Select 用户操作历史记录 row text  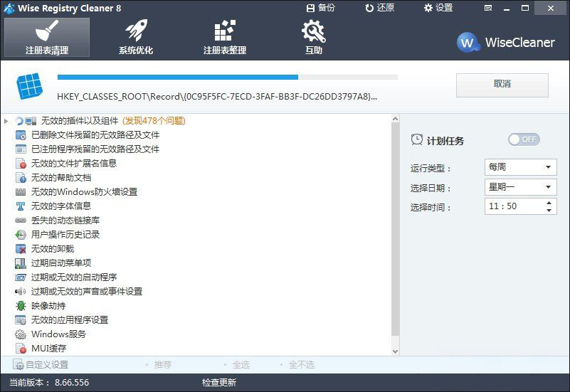tap(65, 235)
